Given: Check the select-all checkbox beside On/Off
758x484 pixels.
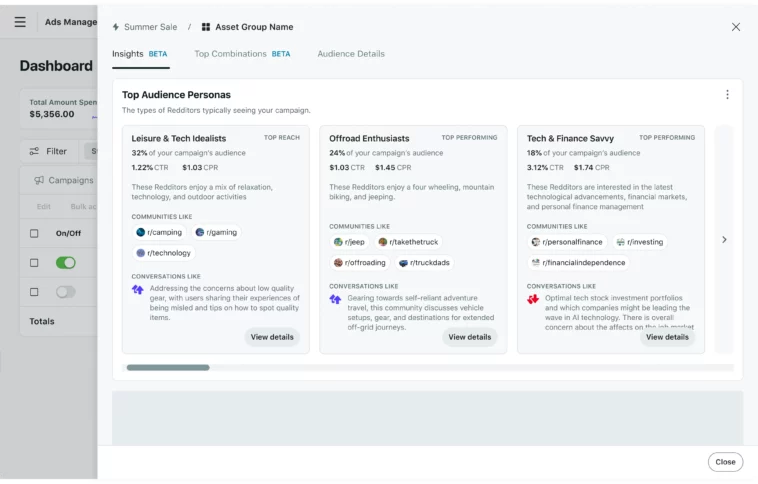Looking at the screenshot, I should point(34,233).
